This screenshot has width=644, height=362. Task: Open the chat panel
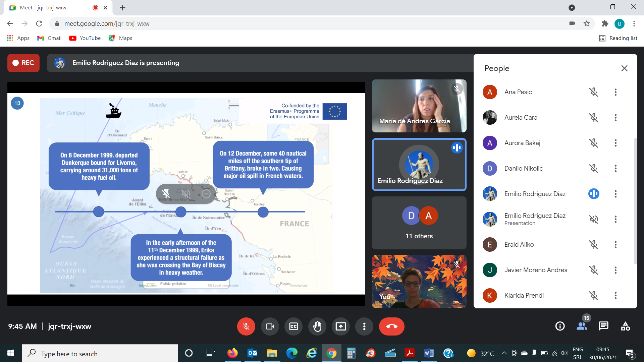point(603,326)
